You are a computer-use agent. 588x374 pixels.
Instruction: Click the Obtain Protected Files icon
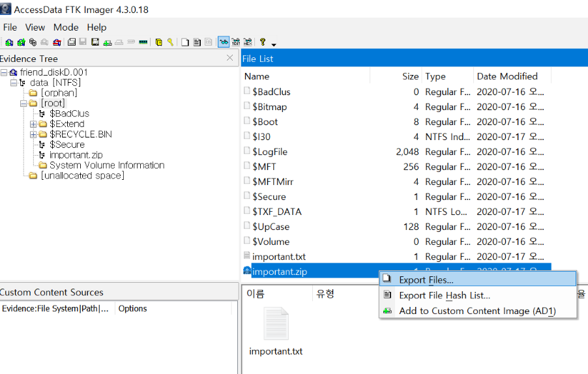(158, 42)
